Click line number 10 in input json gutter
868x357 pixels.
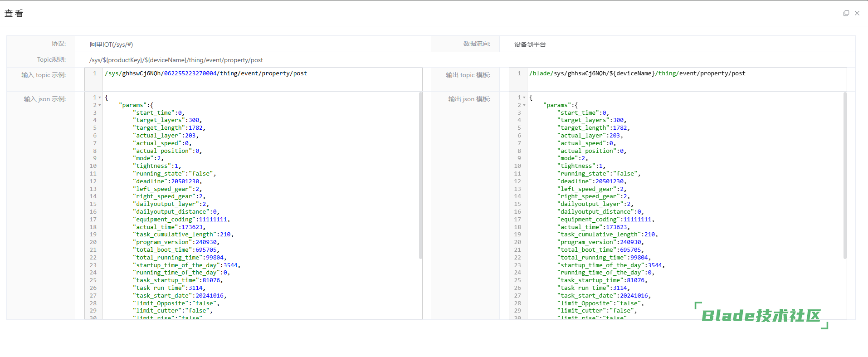(x=93, y=166)
